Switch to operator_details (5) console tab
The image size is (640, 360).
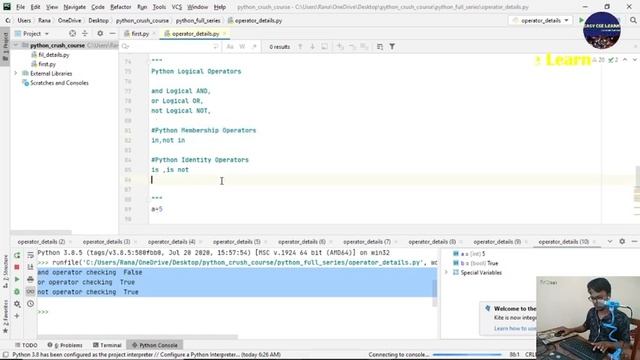click(x=236, y=242)
